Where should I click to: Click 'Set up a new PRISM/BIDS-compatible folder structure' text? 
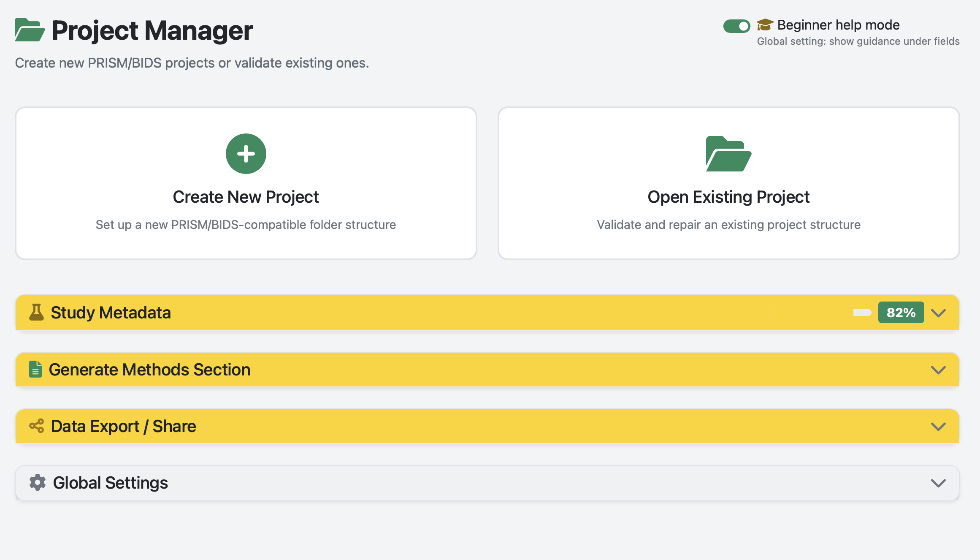tap(246, 225)
